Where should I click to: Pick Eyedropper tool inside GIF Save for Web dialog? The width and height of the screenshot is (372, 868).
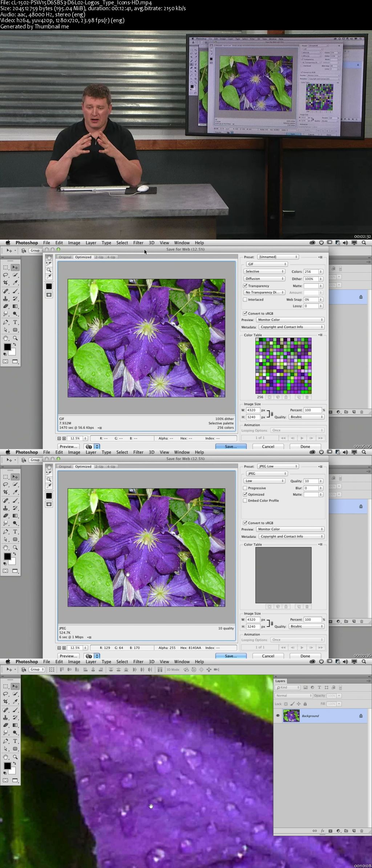click(49, 277)
